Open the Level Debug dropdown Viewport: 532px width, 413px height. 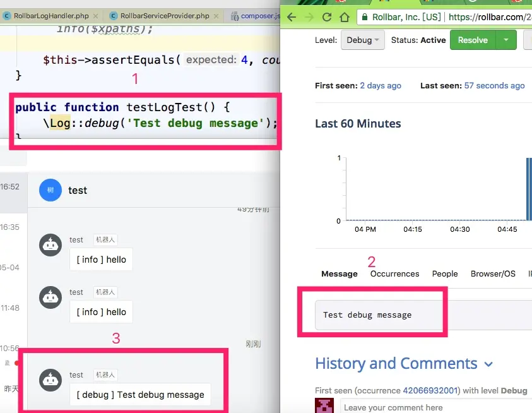[363, 40]
